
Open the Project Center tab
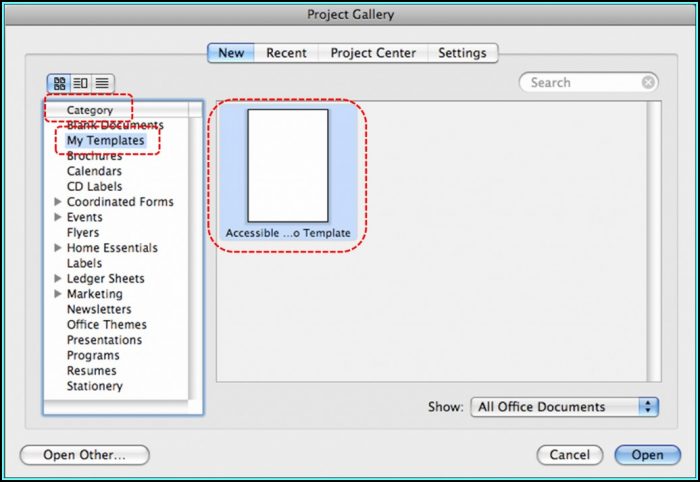373,53
